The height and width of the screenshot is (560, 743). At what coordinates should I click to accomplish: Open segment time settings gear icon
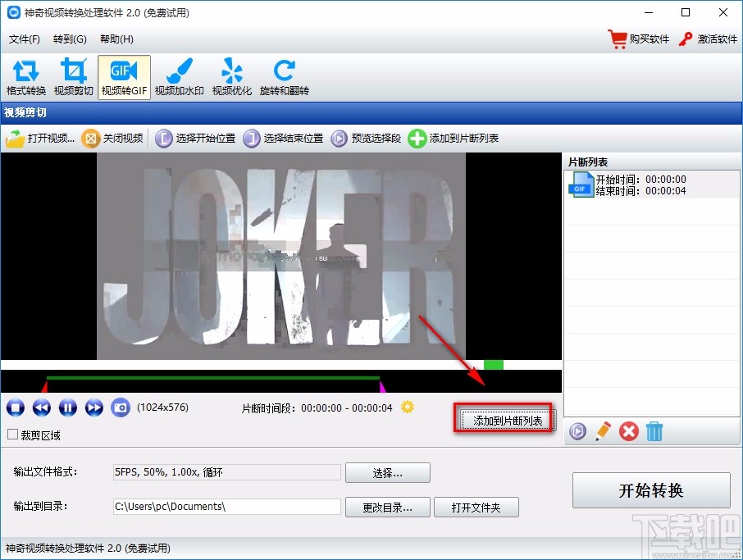pos(408,407)
